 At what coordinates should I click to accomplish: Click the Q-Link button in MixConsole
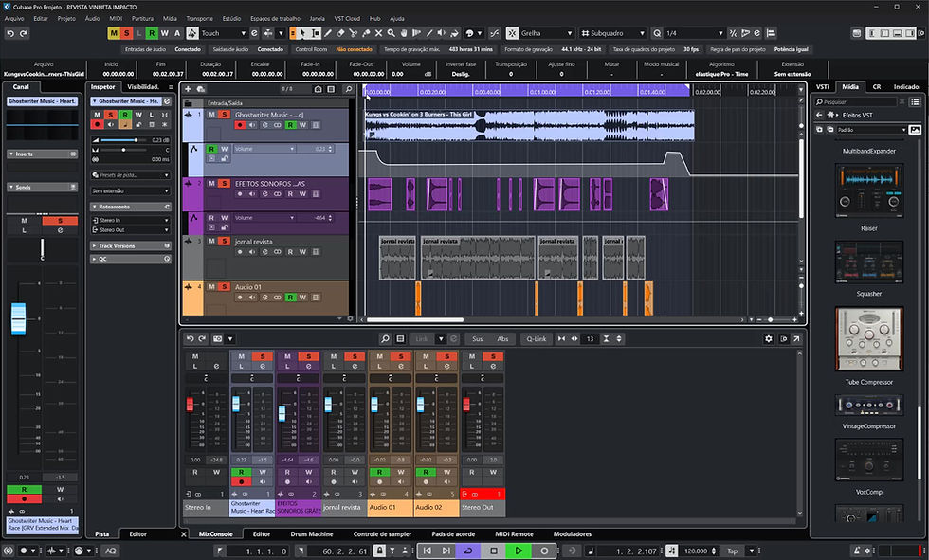pos(536,338)
